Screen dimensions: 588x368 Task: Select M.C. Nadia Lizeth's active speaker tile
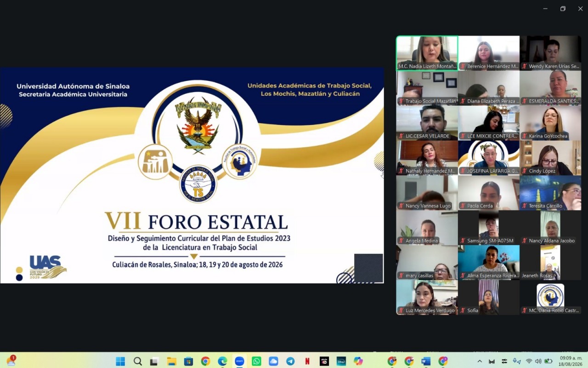pyautogui.click(x=427, y=53)
